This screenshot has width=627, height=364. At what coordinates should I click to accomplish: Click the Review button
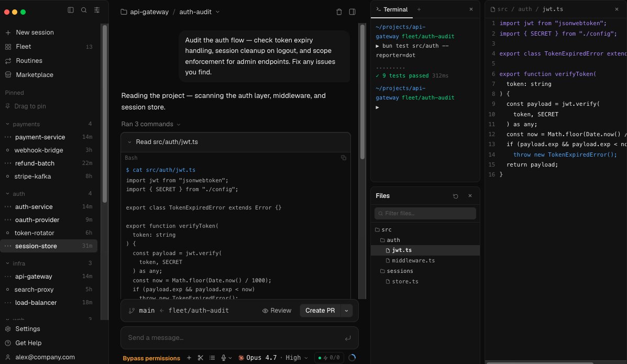[x=277, y=311]
